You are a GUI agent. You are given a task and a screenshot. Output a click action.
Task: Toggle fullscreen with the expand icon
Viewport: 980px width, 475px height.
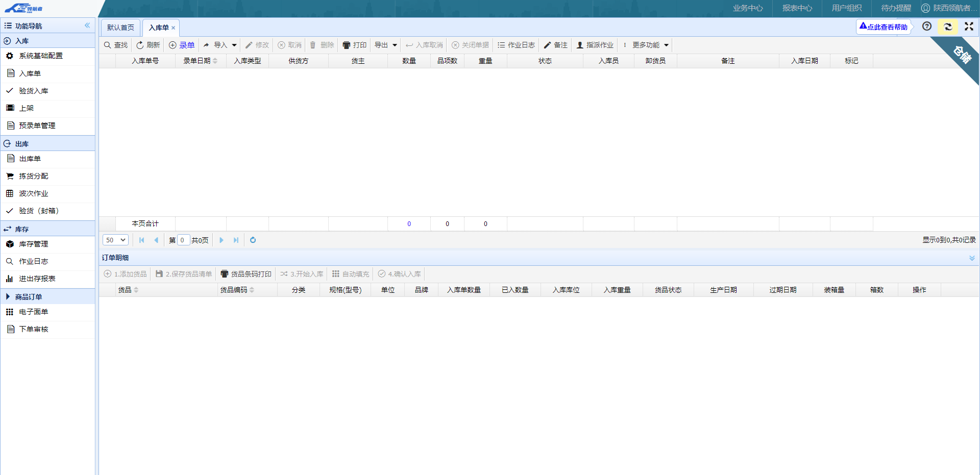[969, 27]
